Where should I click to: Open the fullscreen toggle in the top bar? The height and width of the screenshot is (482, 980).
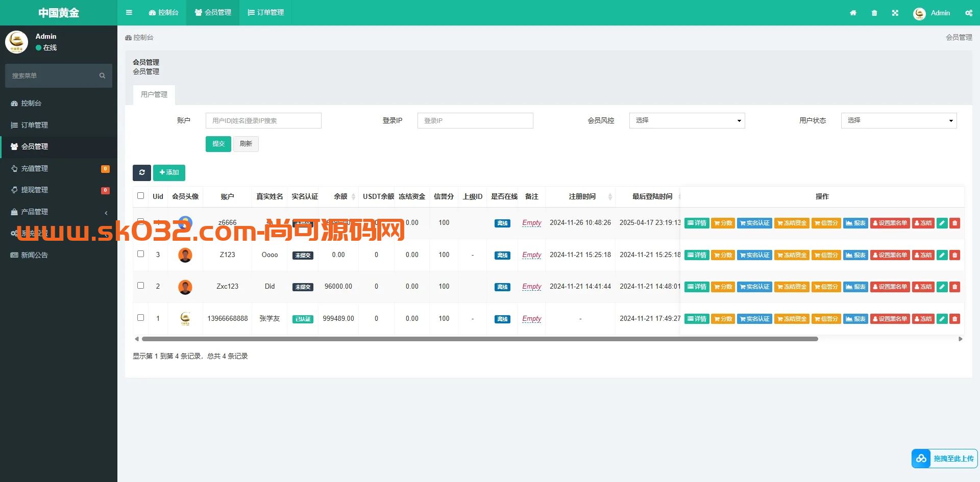895,13
